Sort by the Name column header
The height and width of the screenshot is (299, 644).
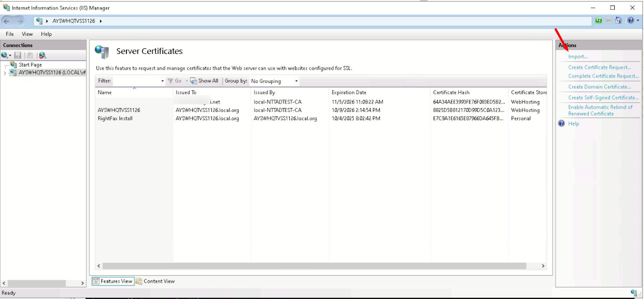tap(134, 93)
